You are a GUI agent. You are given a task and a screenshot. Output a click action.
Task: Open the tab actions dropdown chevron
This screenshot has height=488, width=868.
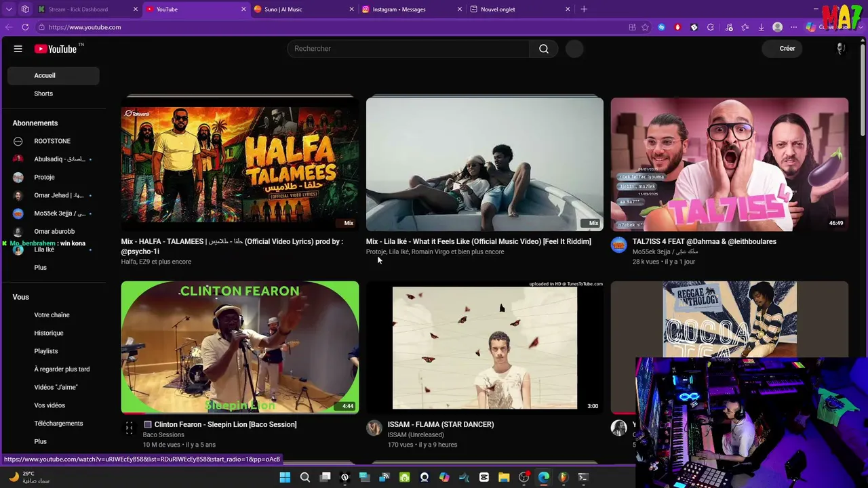[9, 9]
